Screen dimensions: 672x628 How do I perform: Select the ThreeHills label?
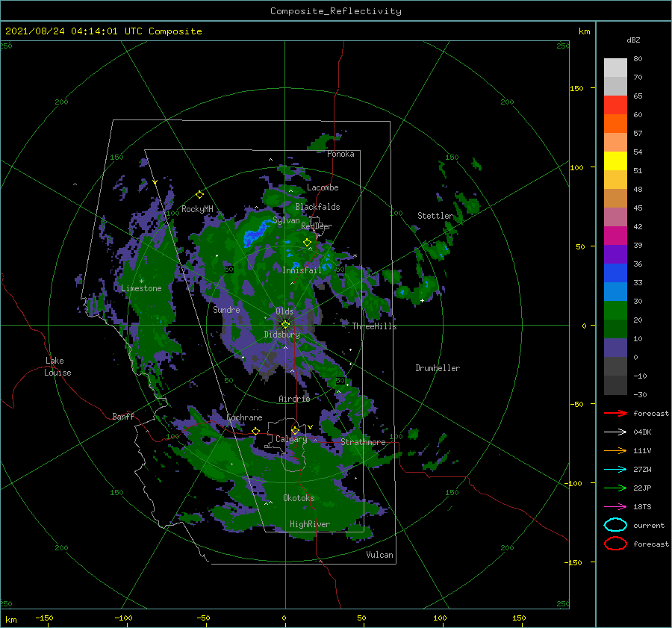coord(374,326)
